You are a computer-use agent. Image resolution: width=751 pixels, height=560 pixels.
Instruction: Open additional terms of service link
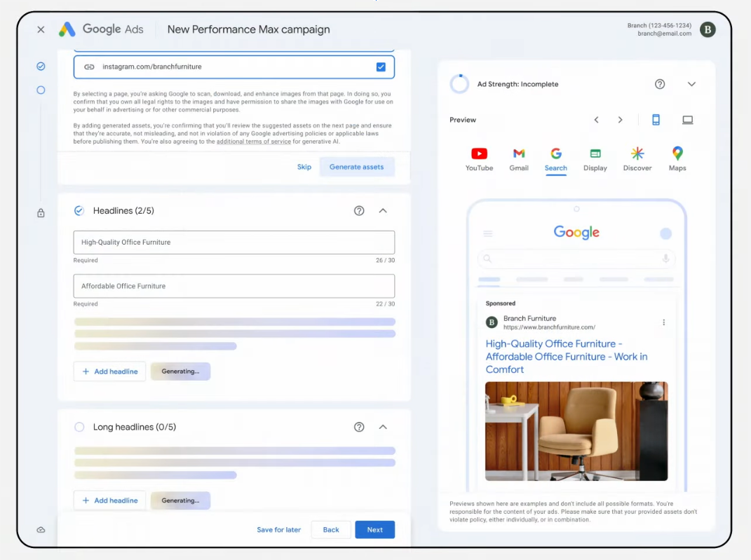click(x=254, y=142)
